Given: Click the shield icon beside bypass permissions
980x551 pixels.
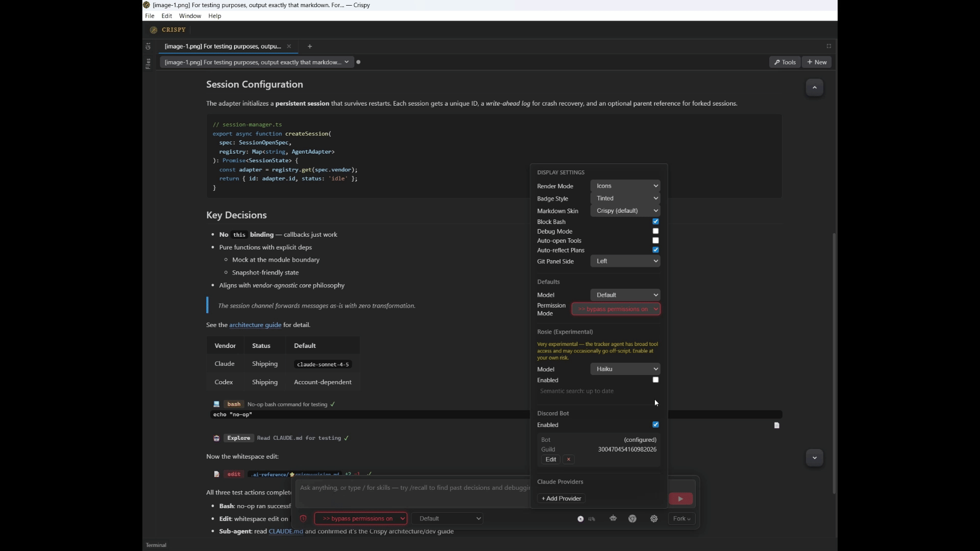Looking at the screenshot, I should [303, 518].
